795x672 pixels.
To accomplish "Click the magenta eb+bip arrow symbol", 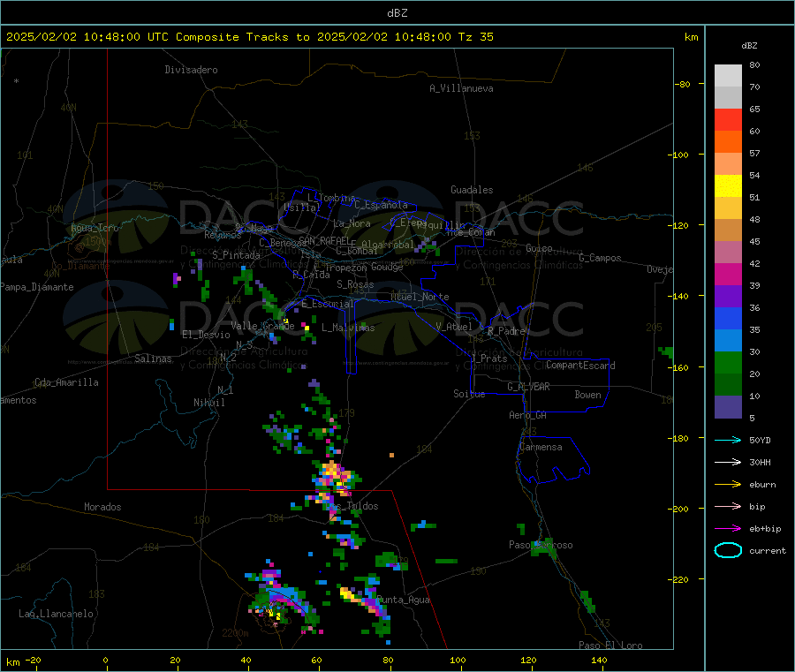I will (x=728, y=529).
